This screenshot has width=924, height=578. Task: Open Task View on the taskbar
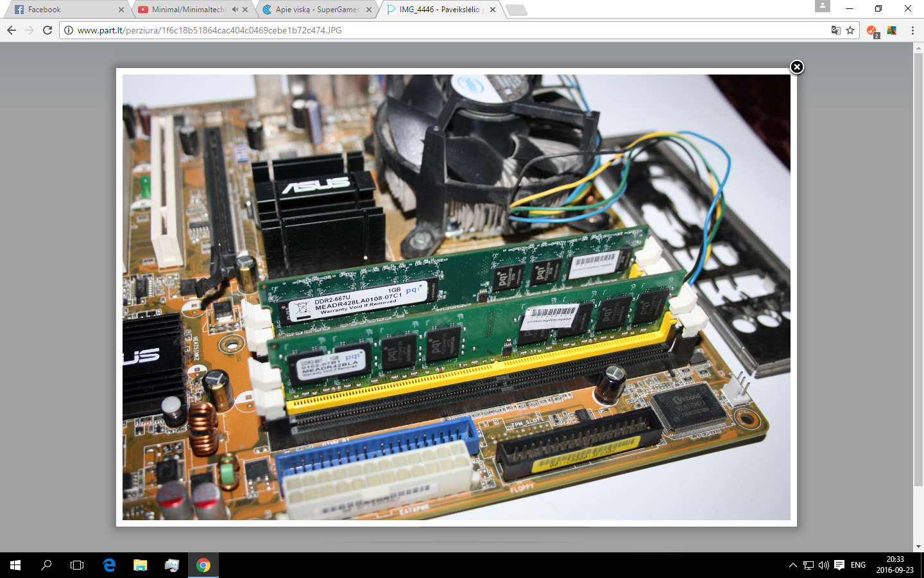click(77, 565)
